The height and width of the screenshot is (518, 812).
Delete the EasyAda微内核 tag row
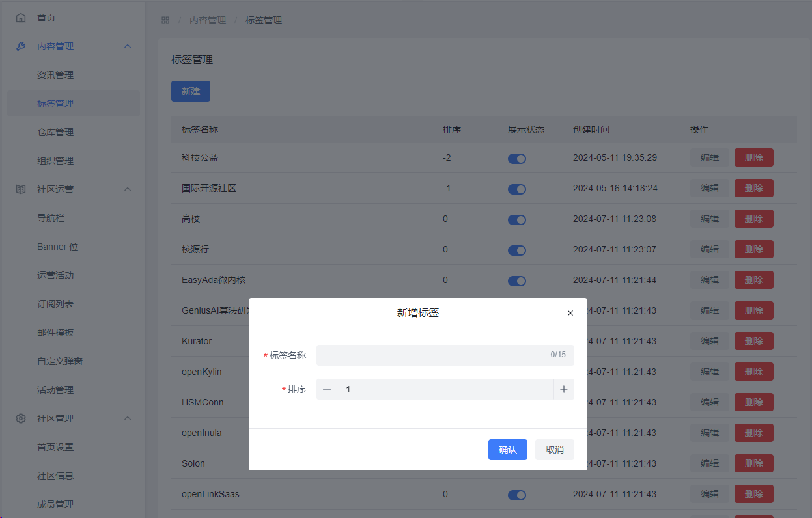click(x=754, y=280)
